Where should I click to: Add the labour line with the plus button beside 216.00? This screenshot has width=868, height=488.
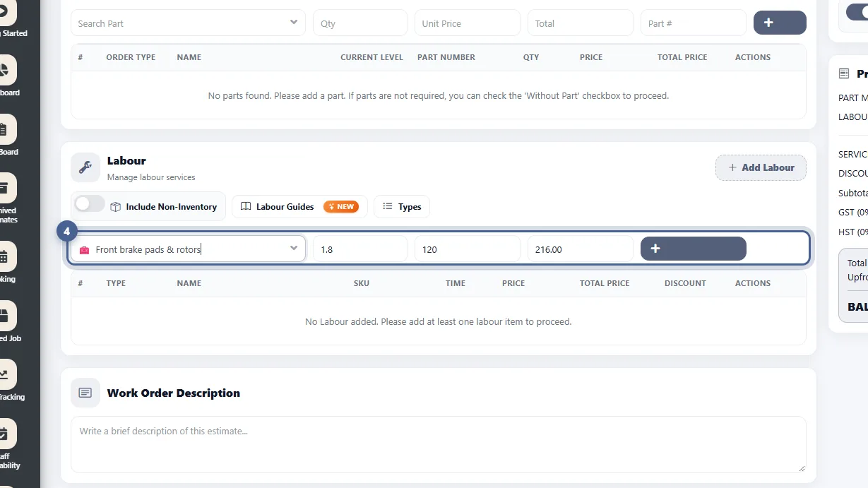(693, 249)
